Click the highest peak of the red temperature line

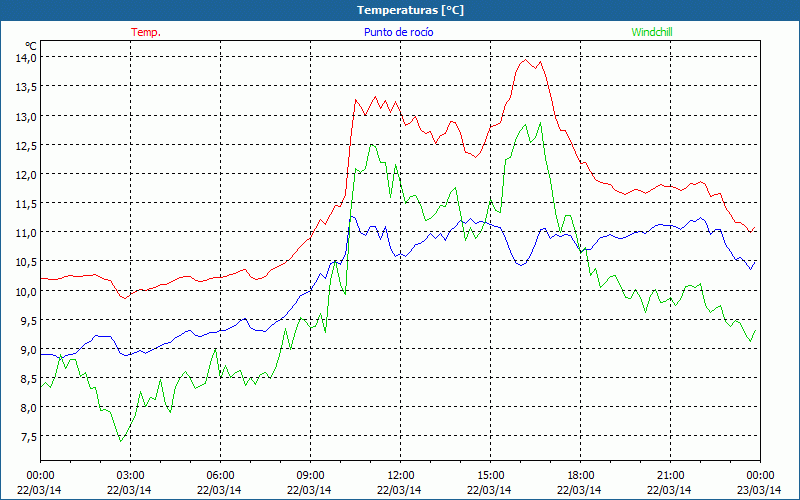526,59
